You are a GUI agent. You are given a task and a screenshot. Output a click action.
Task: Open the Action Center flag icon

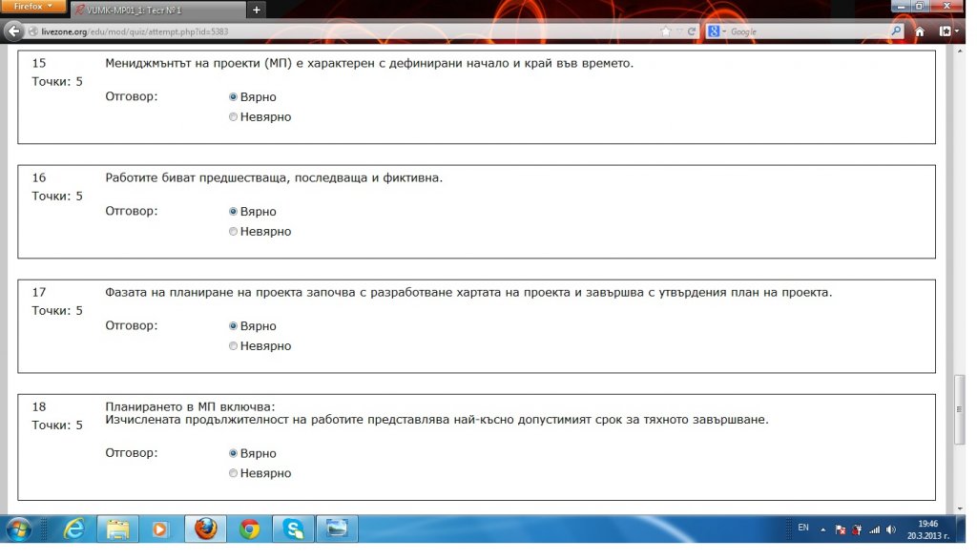tap(840, 530)
